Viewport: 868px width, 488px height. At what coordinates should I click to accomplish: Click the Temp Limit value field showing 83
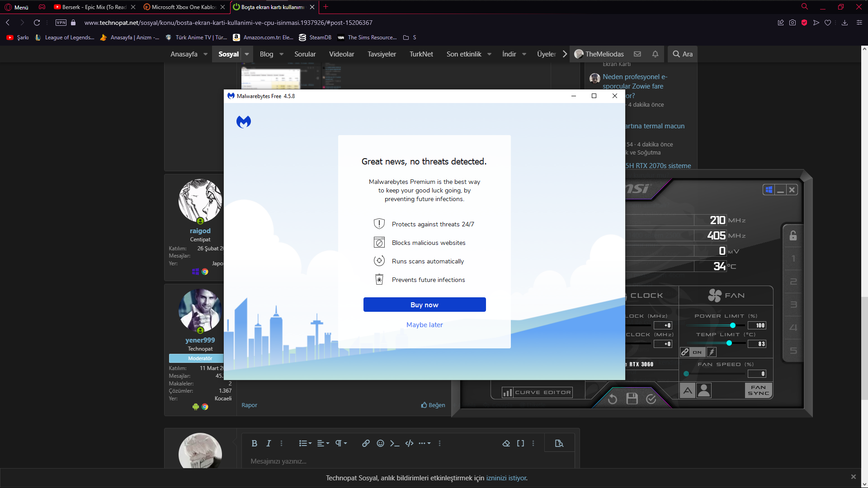pos(757,344)
